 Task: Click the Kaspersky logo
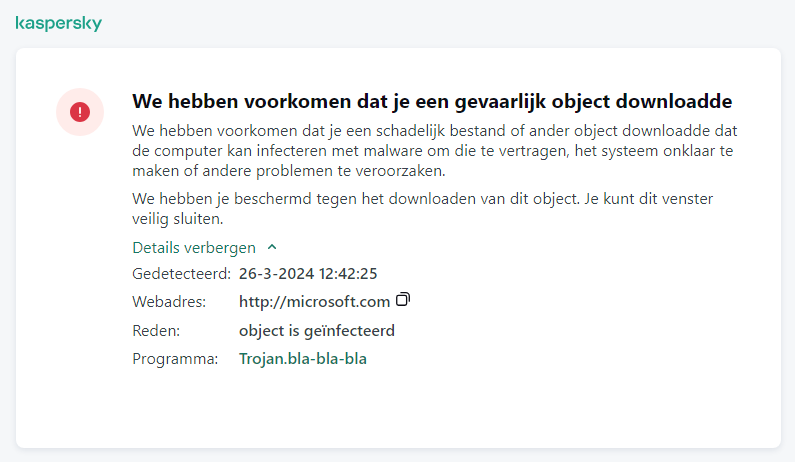click(58, 23)
